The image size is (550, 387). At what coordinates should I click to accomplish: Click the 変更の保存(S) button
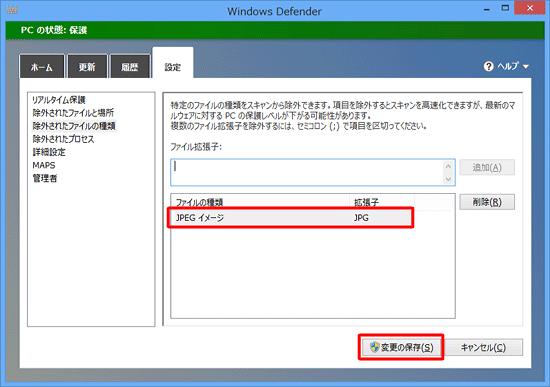pos(401,347)
